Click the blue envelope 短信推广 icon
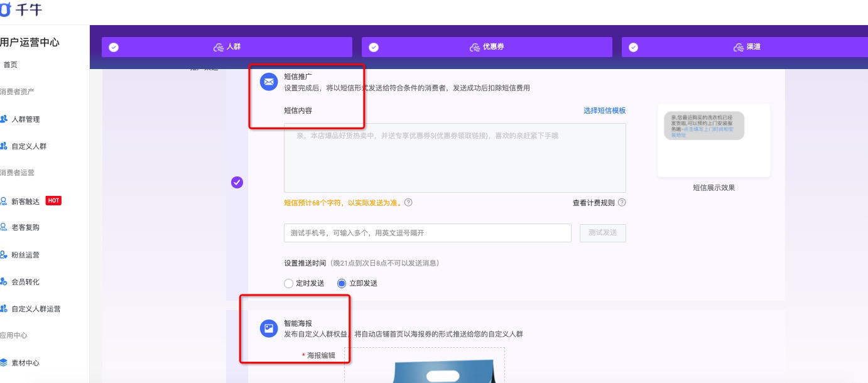 [x=269, y=82]
